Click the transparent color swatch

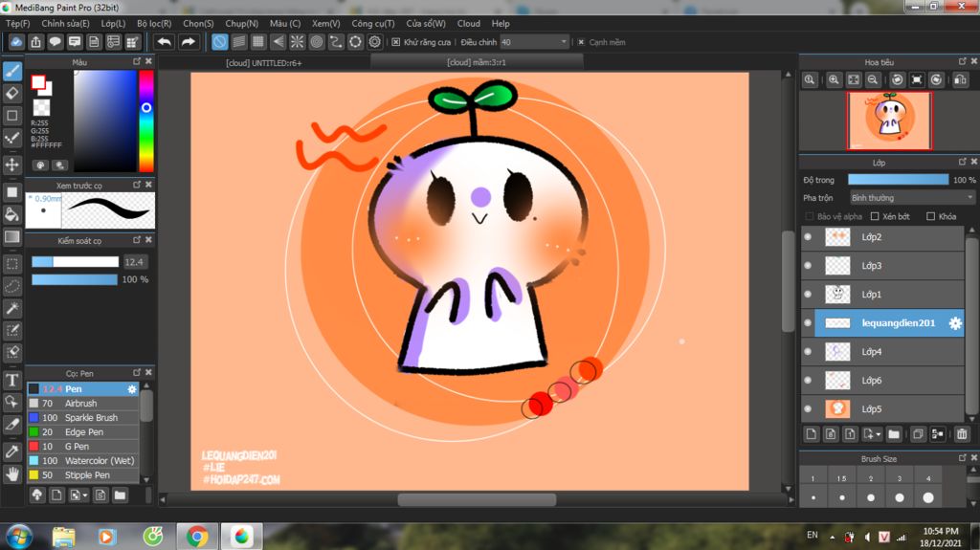41,107
